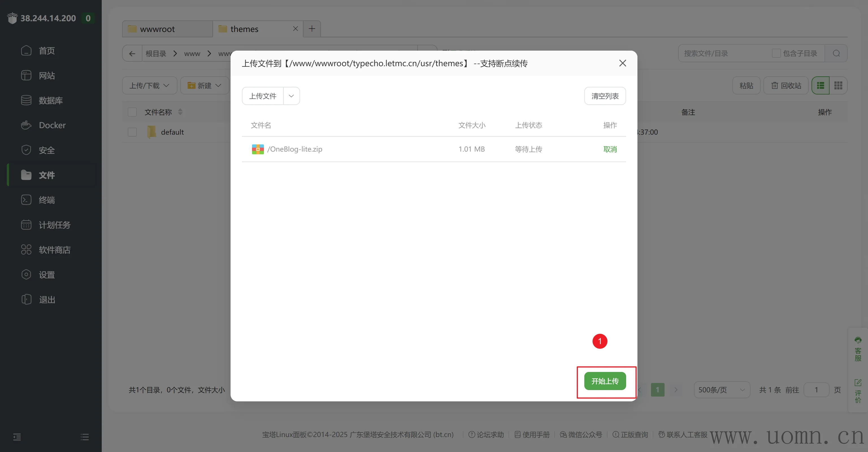Image resolution: width=868 pixels, height=452 pixels.
Task: Enable include subdirectories (包含子目录) checkbox
Action: point(776,53)
